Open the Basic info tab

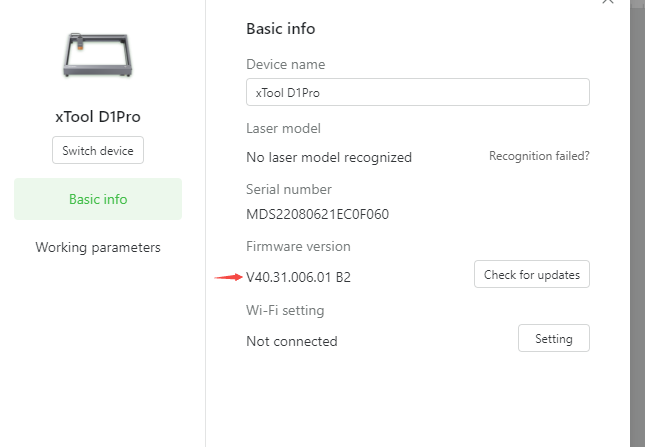coord(98,199)
